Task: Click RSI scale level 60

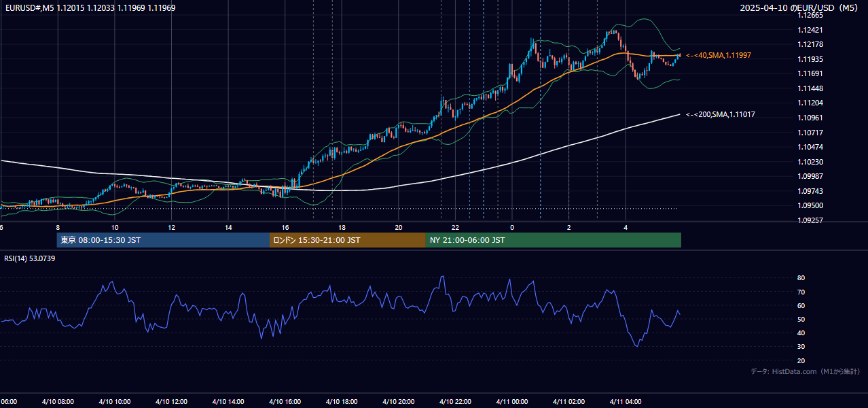Action: pos(801,305)
